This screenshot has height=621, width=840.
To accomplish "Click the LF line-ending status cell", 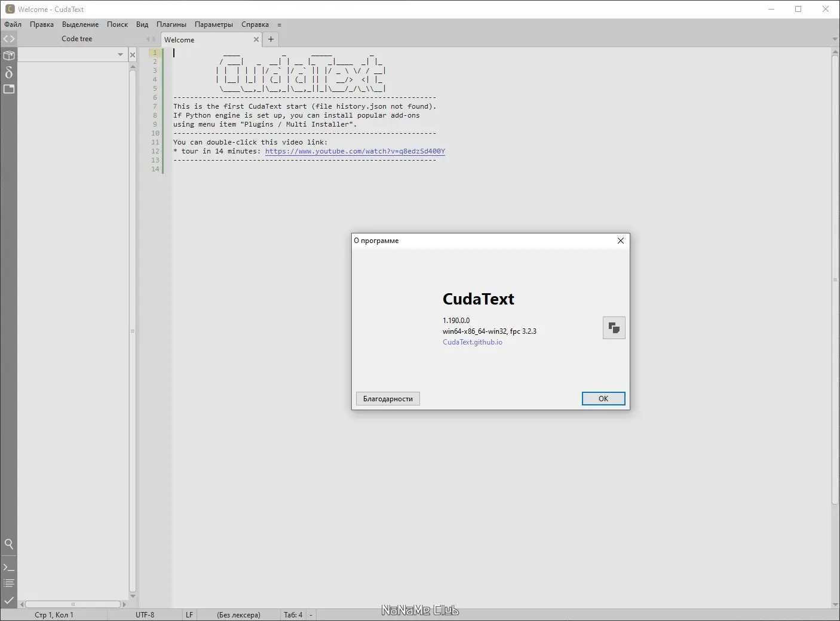I will (189, 614).
